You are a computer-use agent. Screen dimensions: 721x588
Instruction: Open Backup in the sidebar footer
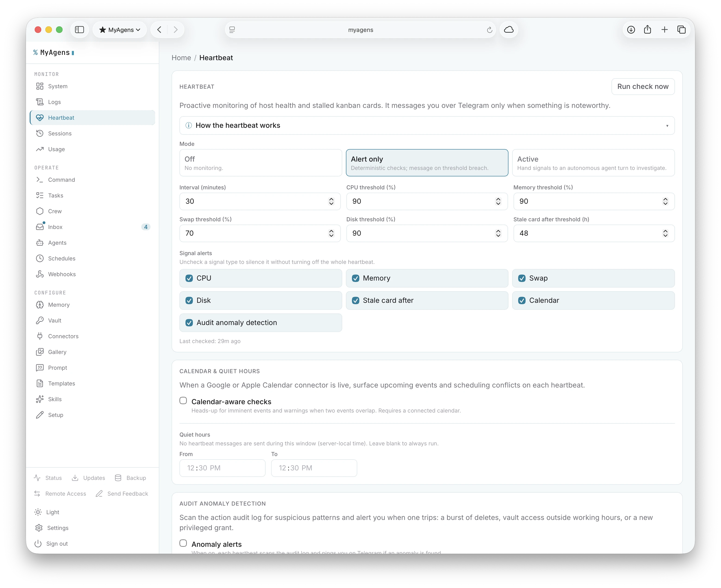130,478
